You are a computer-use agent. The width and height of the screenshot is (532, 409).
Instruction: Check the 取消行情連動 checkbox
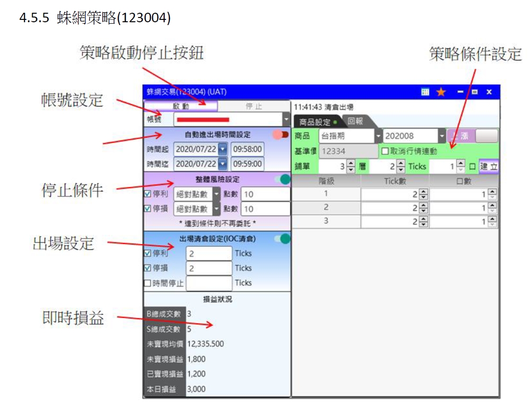coord(385,151)
